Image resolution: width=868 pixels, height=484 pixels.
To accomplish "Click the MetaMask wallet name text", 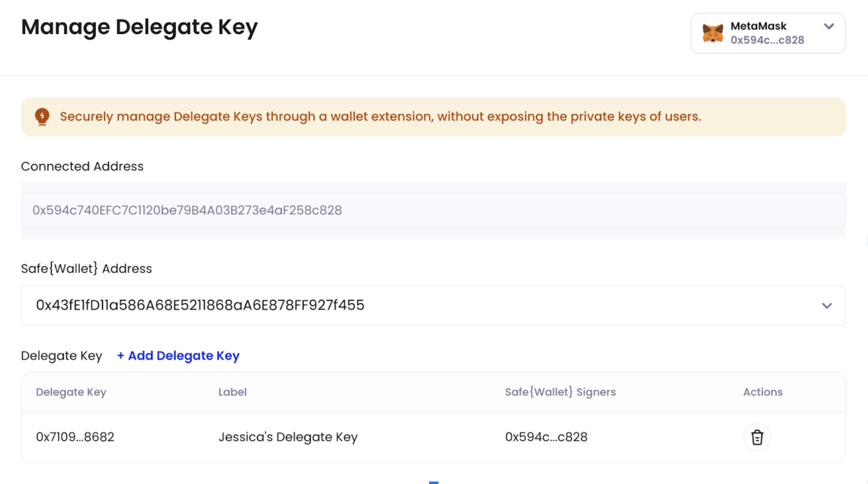I will [x=758, y=26].
